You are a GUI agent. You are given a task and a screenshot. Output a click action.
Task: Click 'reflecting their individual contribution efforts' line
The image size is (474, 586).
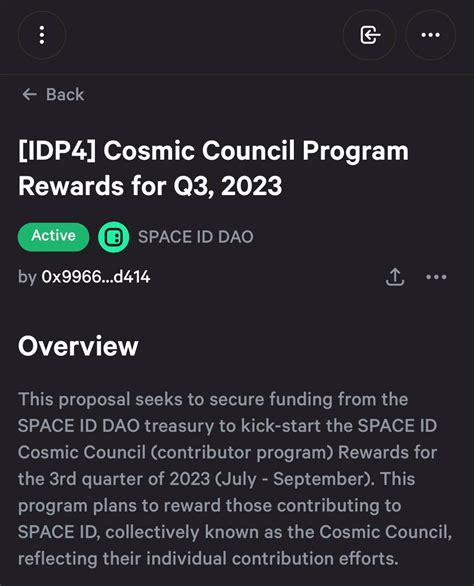208,558
